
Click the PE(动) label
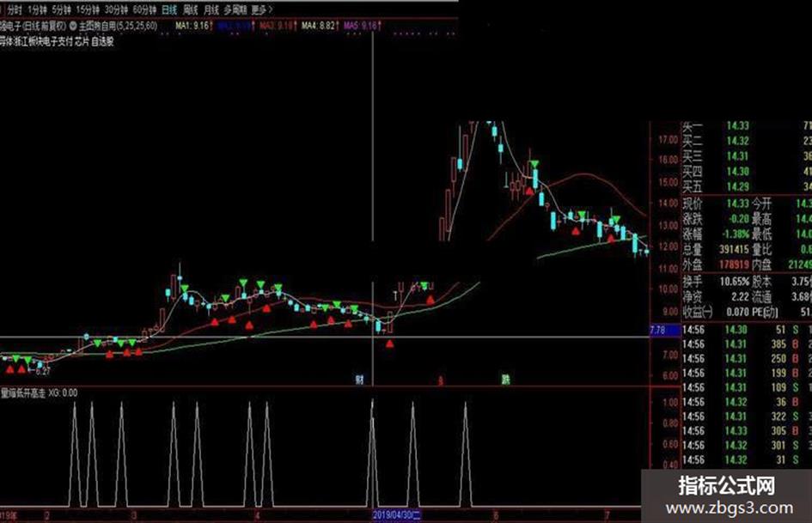click(x=766, y=312)
